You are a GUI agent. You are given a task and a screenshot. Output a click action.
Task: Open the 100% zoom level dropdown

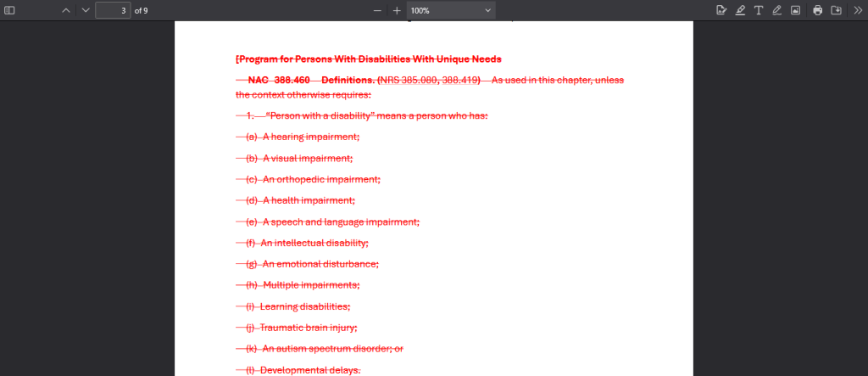click(x=451, y=10)
